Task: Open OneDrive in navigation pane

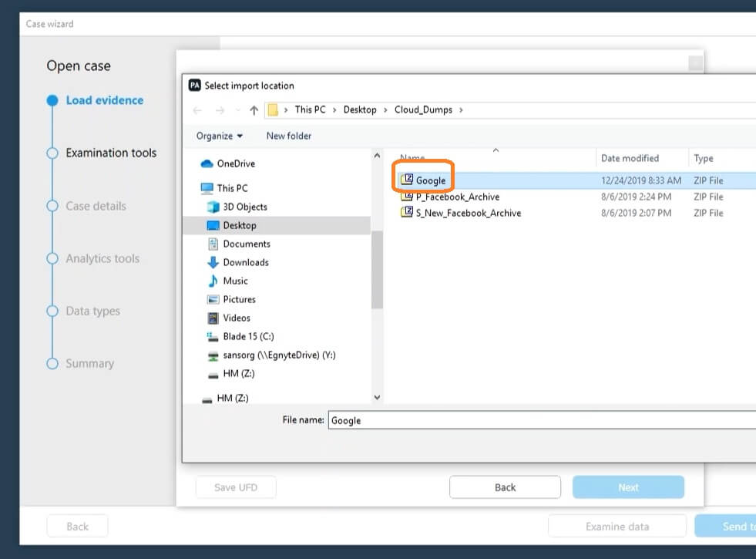Action: point(235,163)
